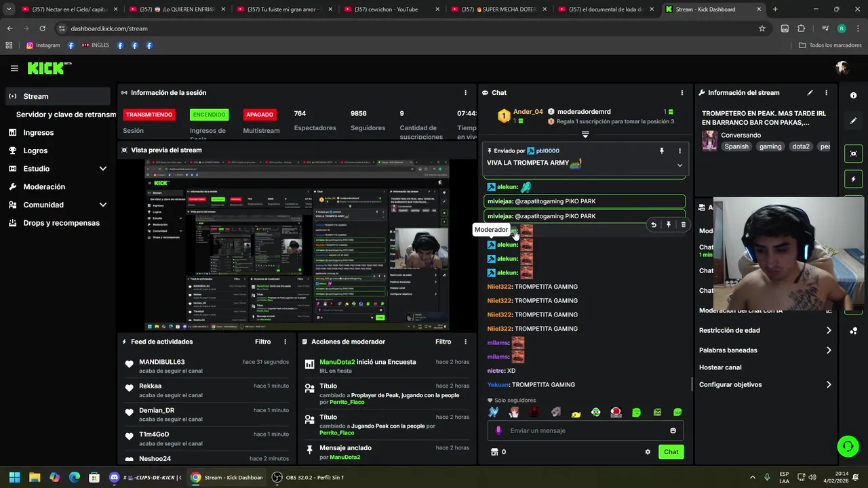Edit stream information with pencil icon
The image size is (868, 488).
[810, 93]
